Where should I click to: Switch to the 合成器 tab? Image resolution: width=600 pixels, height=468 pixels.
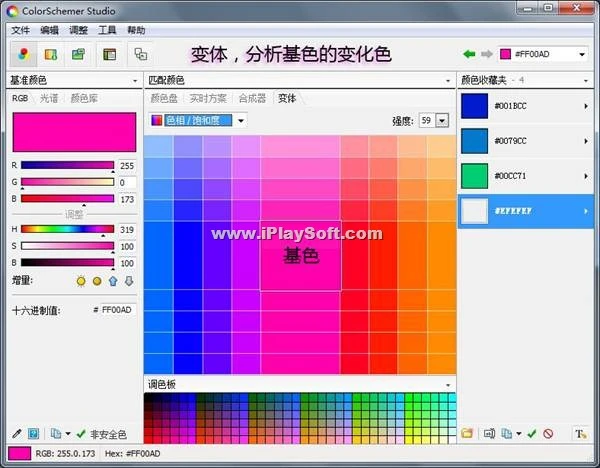click(x=252, y=98)
